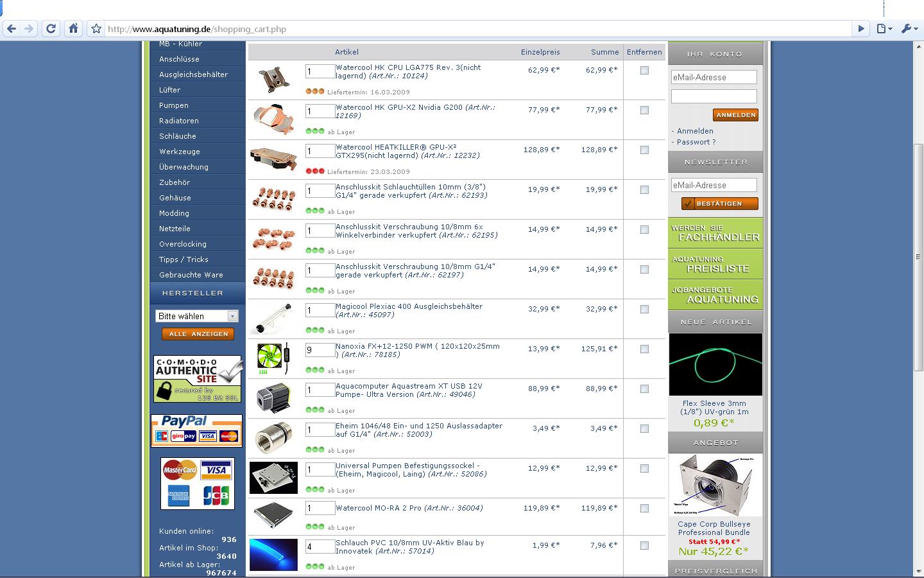The width and height of the screenshot is (924, 578).
Task: Tick remove checkbox for Watercool HK CPU LGA775
Action: click(x=644, y=71)
